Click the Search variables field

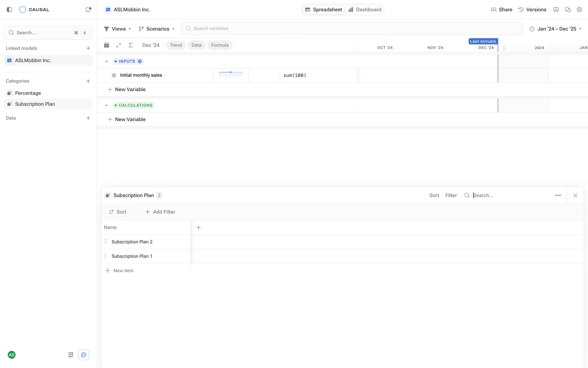[x=352, y=29]
